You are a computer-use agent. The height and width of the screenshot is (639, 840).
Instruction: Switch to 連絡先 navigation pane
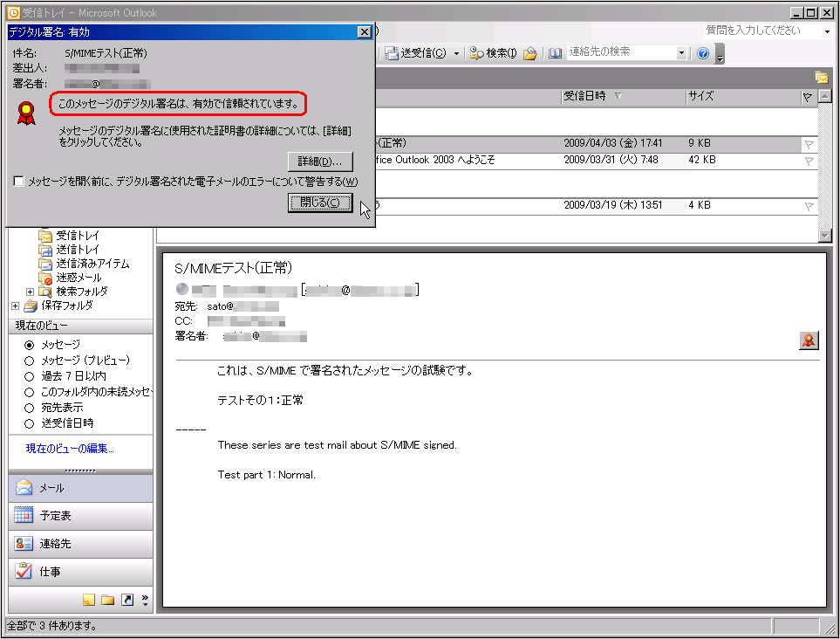pos(80,544)
